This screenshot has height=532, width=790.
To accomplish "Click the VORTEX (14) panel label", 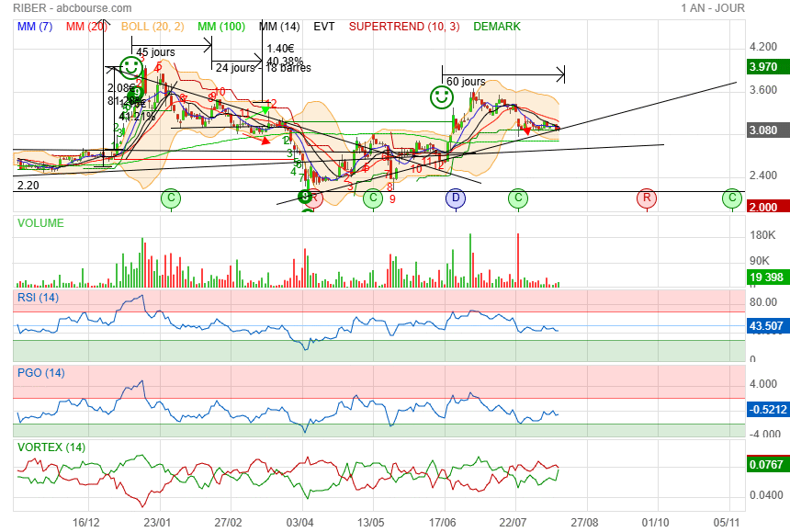I will click(x=51, y=447).
